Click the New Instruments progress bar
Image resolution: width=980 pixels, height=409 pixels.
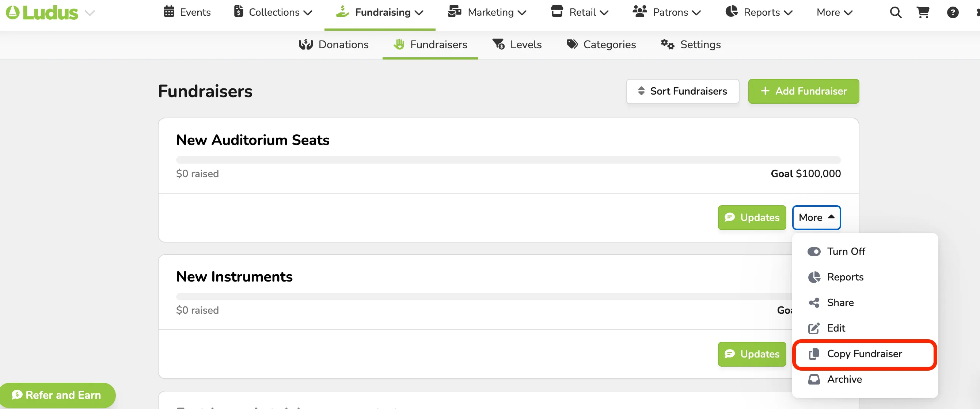click(x=484, y=297)
